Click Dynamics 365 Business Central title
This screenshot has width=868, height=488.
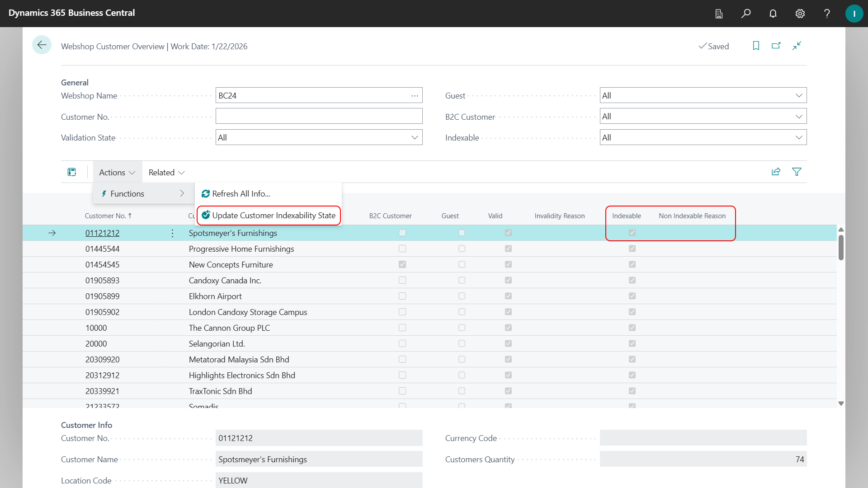[71, 13]
